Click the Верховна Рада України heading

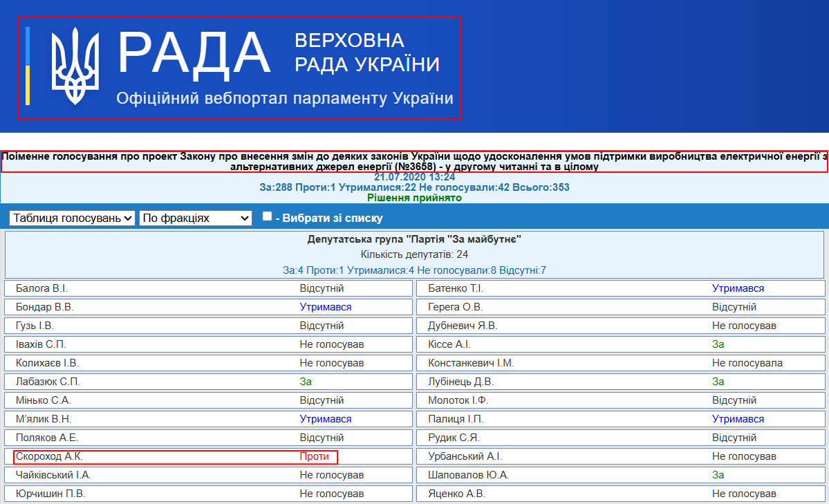(x=367, y=53)
